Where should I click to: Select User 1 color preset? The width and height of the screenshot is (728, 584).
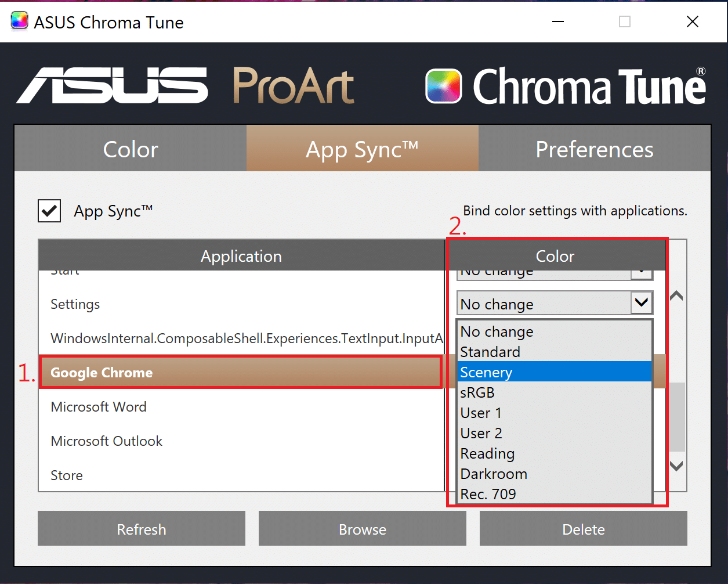coord(555,413)
